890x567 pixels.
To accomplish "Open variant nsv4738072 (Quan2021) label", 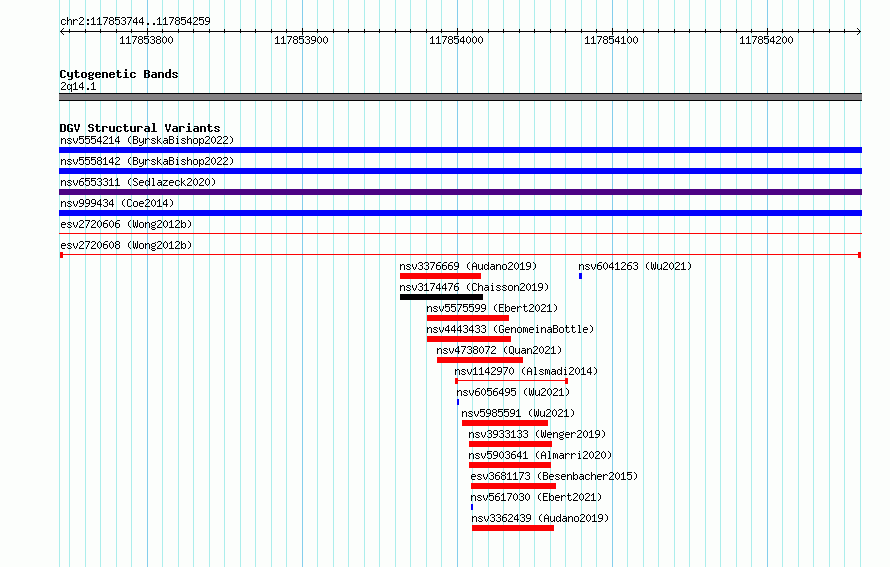I will point(499,350).
